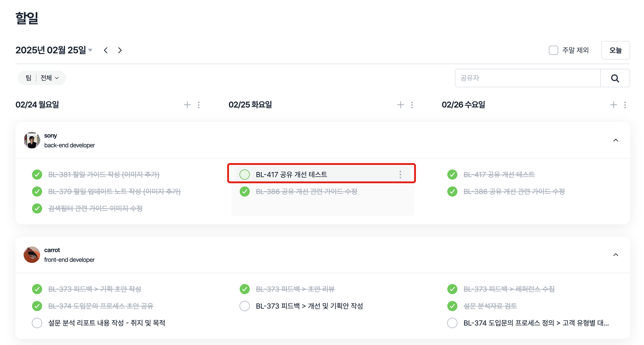Collapse sony's task section
This screenshot has height=345, width=644.
point(616,140)
